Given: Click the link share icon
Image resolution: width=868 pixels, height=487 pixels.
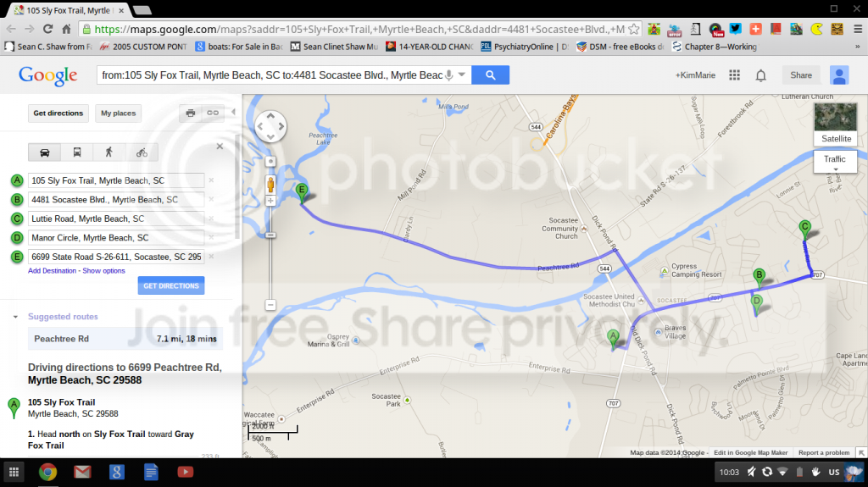Looking at the screenshot, I should point(213,113).
